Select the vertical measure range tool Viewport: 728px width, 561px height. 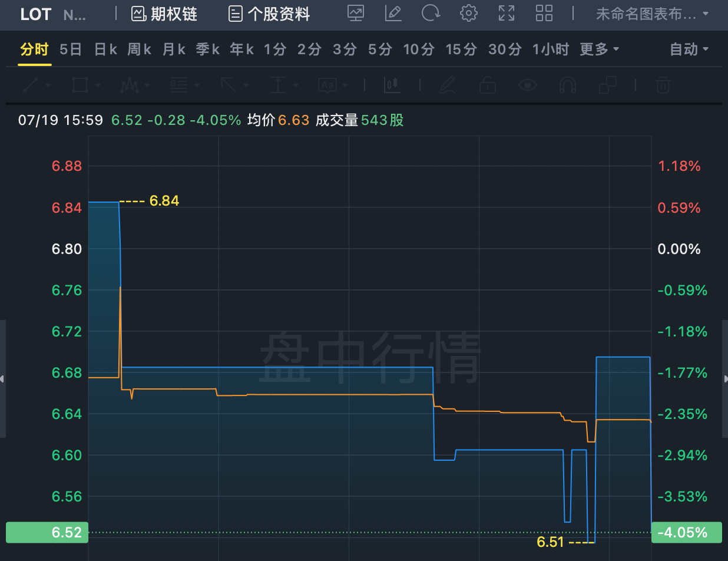pos(277,85)
